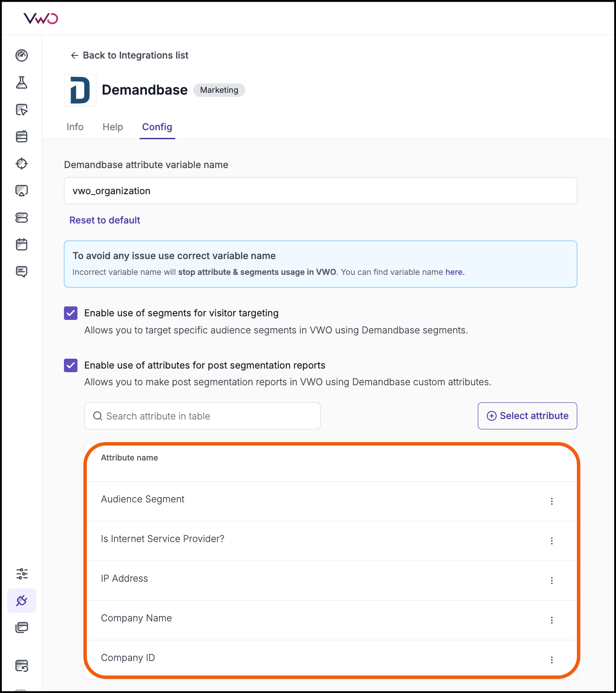The width and height of the screenshot is (616, 693).
Task: Switch to the Help tab
Action: pos(113,127)
